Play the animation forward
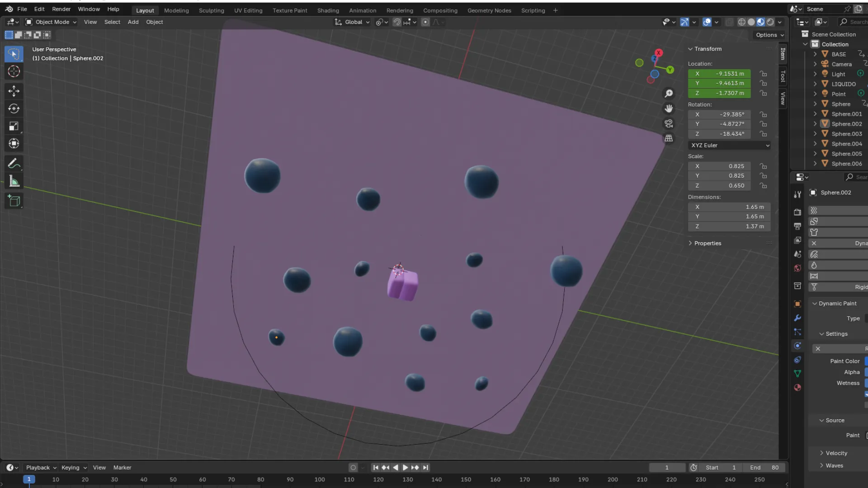 [x=406, y=468]
